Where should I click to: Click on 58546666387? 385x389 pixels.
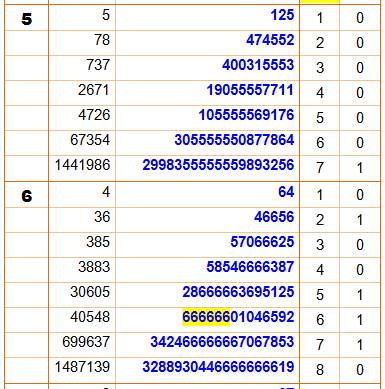tap(250, 267)
